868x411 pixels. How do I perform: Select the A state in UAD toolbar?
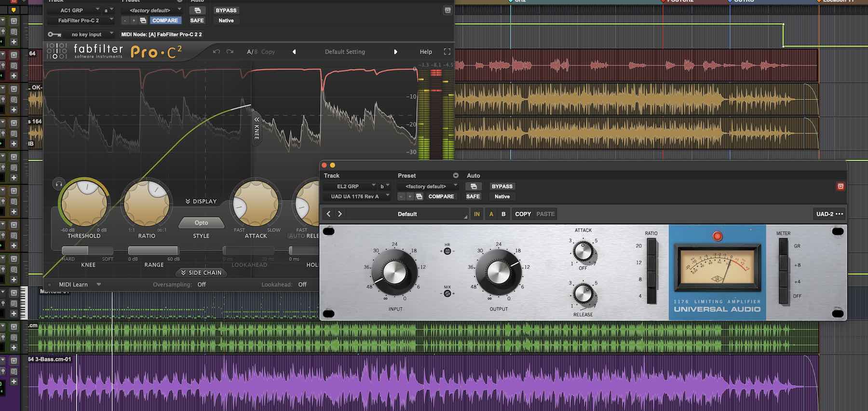491,214
